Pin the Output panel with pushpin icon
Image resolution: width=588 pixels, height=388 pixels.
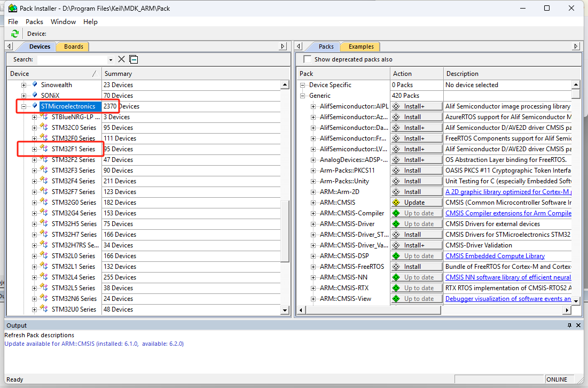569,325
